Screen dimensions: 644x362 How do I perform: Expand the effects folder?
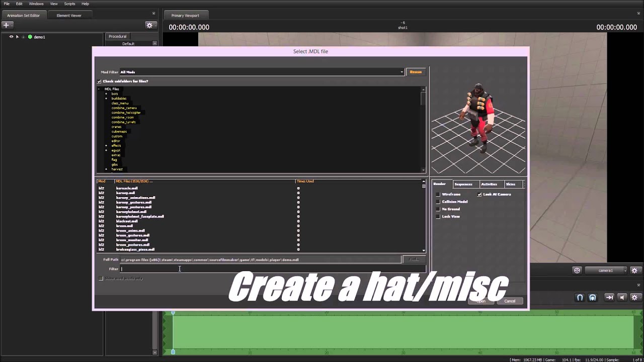click(106, 146)
